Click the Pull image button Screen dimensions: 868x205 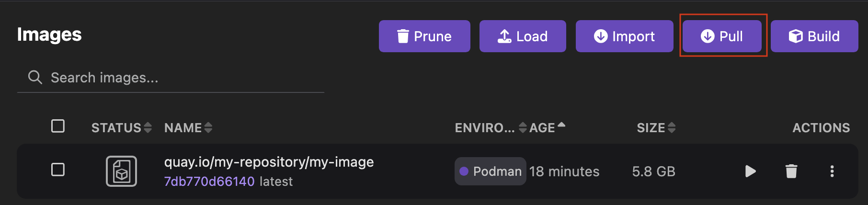point(722,36)
